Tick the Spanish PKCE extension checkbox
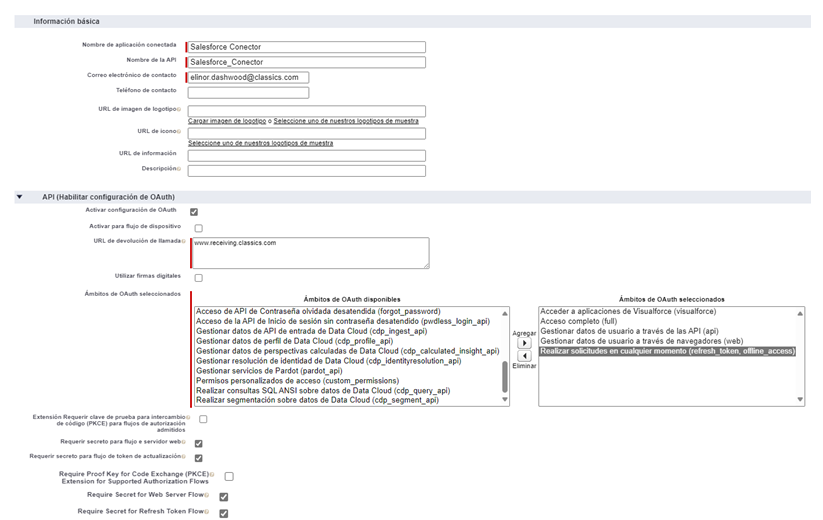Screen dimensions: 823x520 coord(203,419)
